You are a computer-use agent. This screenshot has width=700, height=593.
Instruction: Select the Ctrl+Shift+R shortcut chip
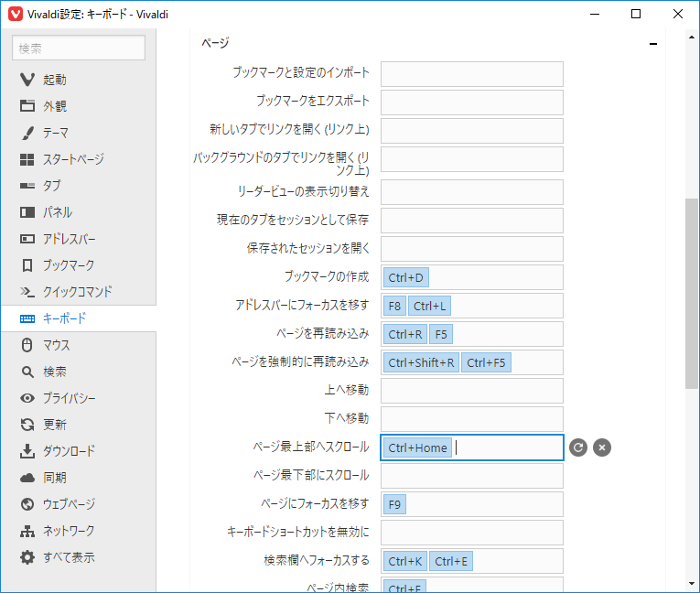tap(421, 362)
